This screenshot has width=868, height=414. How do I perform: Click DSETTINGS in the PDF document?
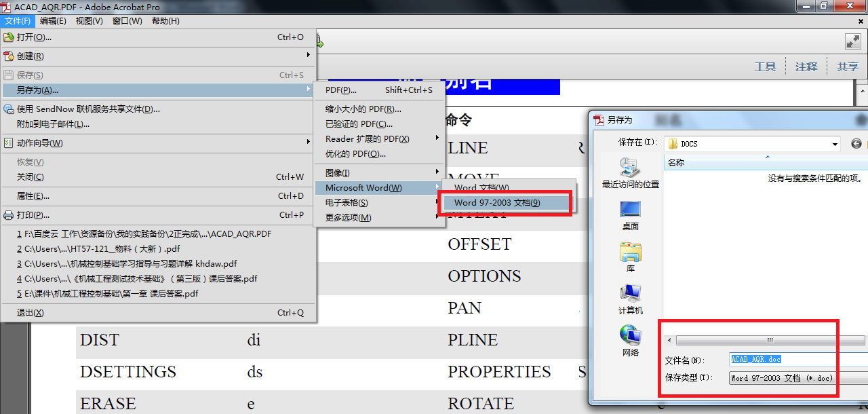tap(128, 372)
